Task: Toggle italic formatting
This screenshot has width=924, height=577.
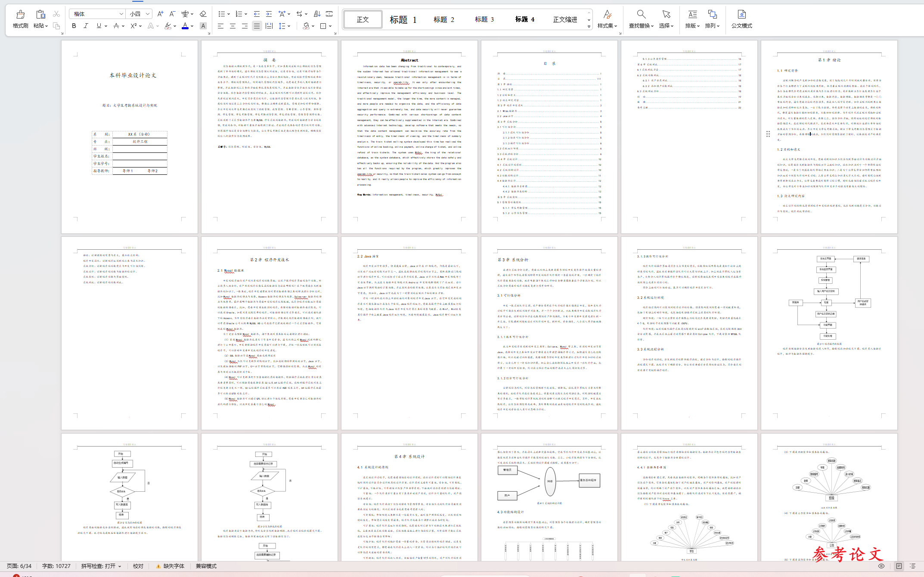Action: click(86, 26)
